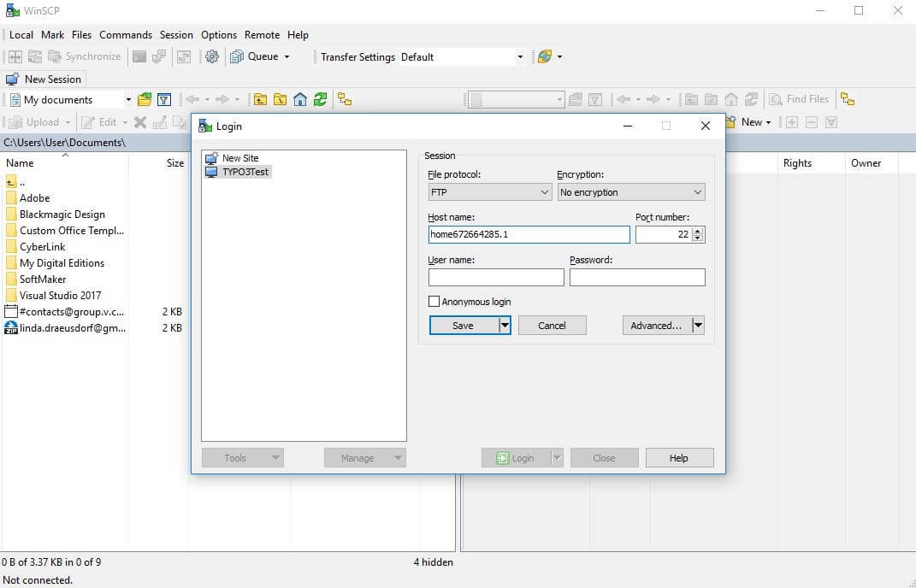Open the Commands menu
The width and height of the screenshot is (916, 588).
click(126, 35)
